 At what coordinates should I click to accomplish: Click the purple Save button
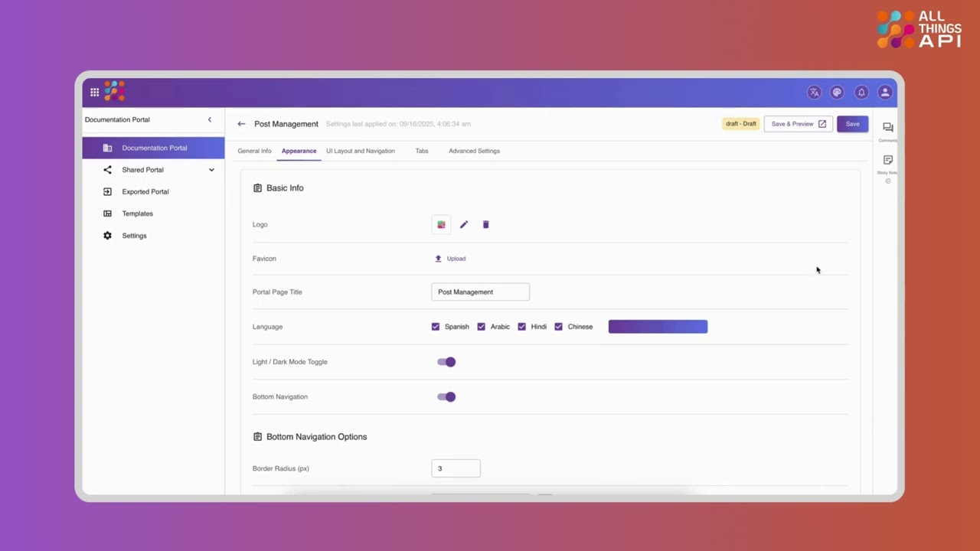point(852,124)
